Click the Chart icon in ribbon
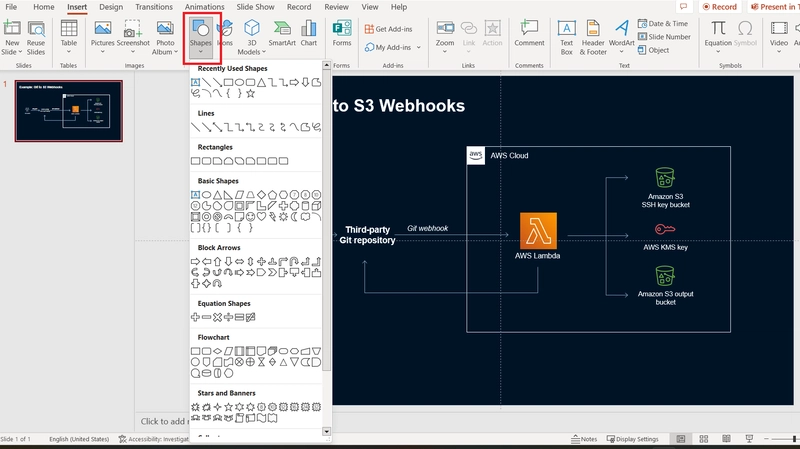This screenshot has height=449, width=800. (309, 34)
